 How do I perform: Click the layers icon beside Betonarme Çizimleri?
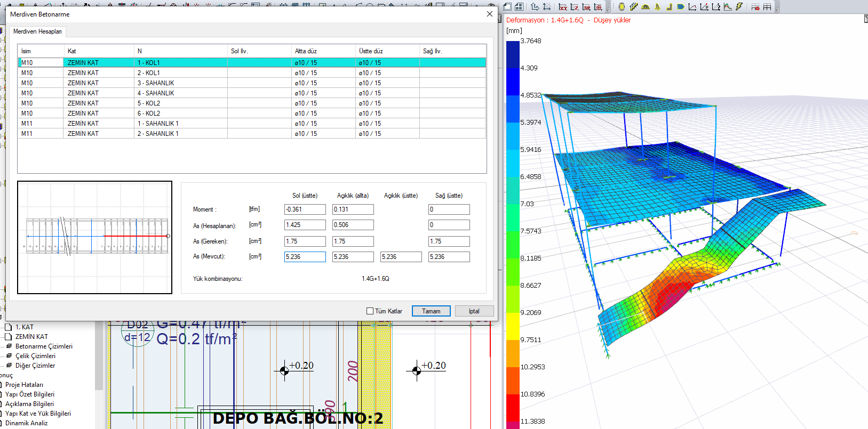click(x=9, y=346)
